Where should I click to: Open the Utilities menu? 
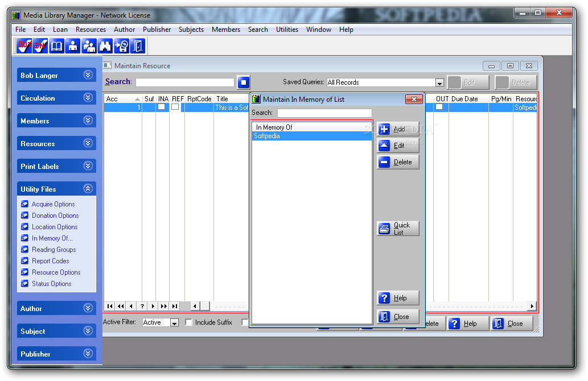tap(287, 29)
